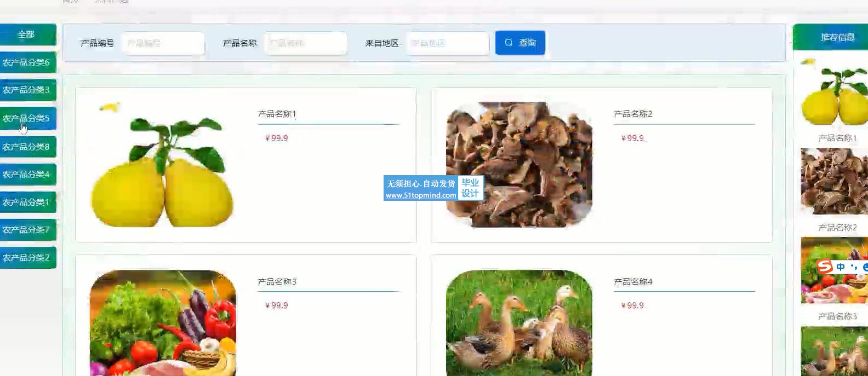Click the 产品名称1 title in product list
The image size is (868, 376).
point(277,114)
